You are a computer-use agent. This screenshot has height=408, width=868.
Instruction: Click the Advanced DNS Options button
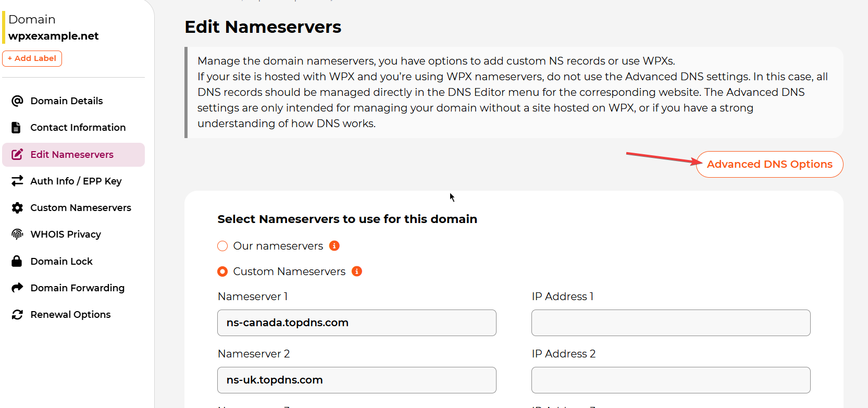pos(769,164)
